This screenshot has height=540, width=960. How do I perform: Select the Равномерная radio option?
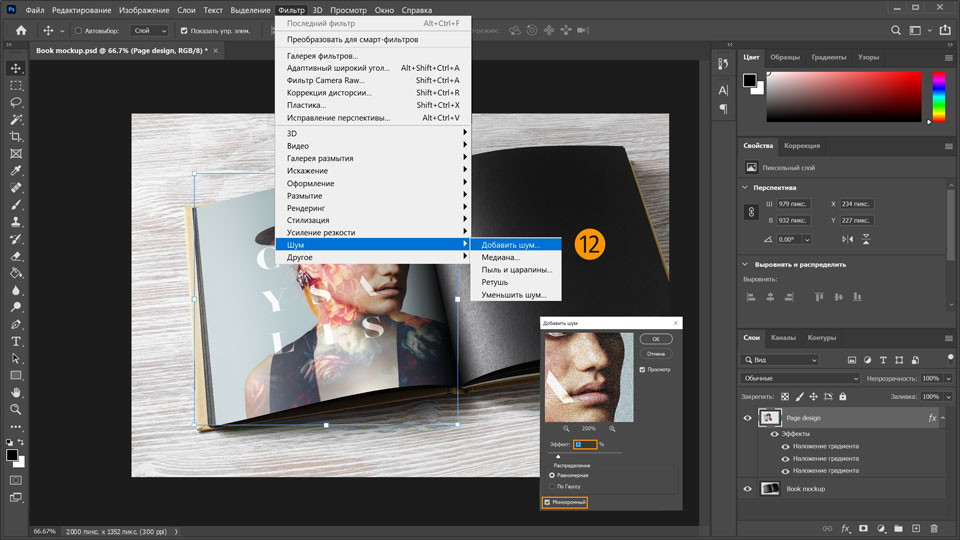click(x=552, y=475)
